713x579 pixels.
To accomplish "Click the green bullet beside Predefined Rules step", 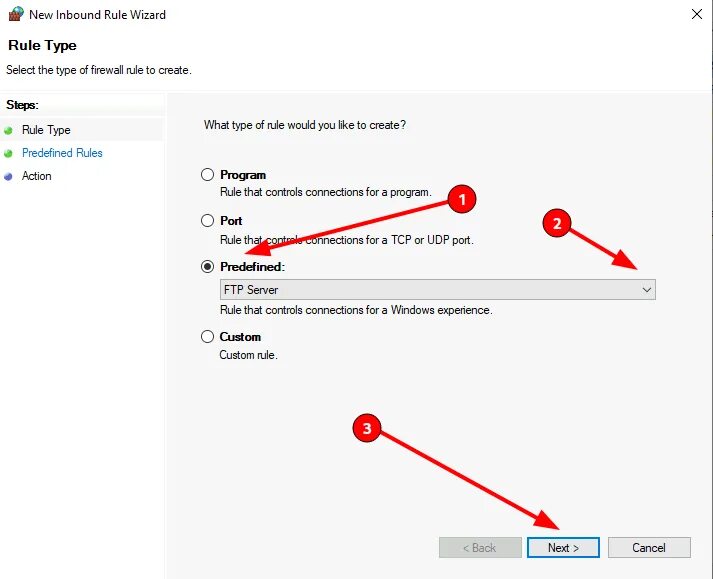I will pos(8,154).
